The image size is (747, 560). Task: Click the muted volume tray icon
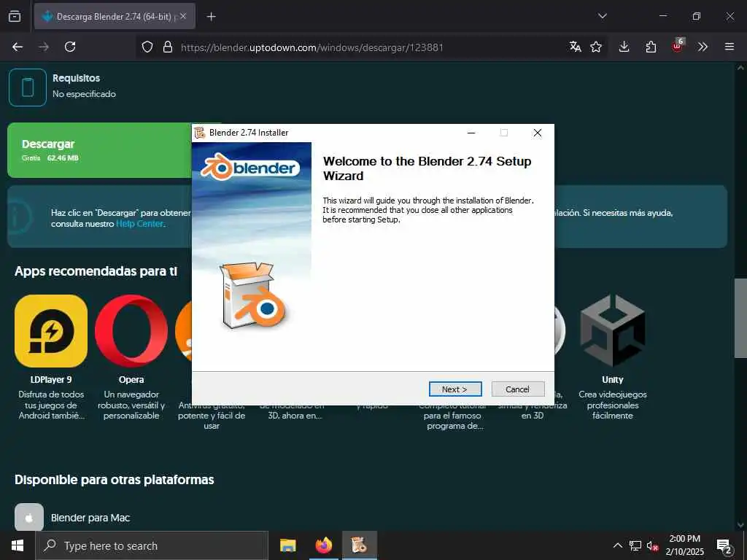653,545
